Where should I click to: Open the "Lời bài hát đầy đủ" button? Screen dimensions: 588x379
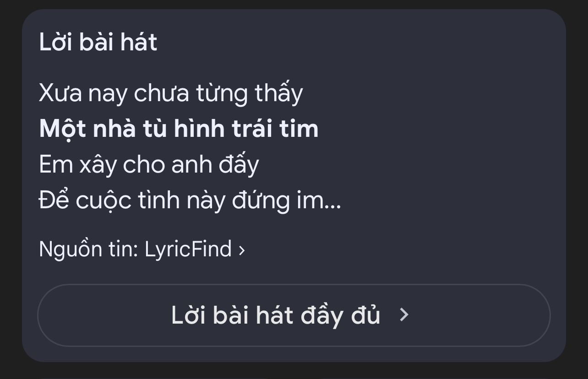[293, 315]
